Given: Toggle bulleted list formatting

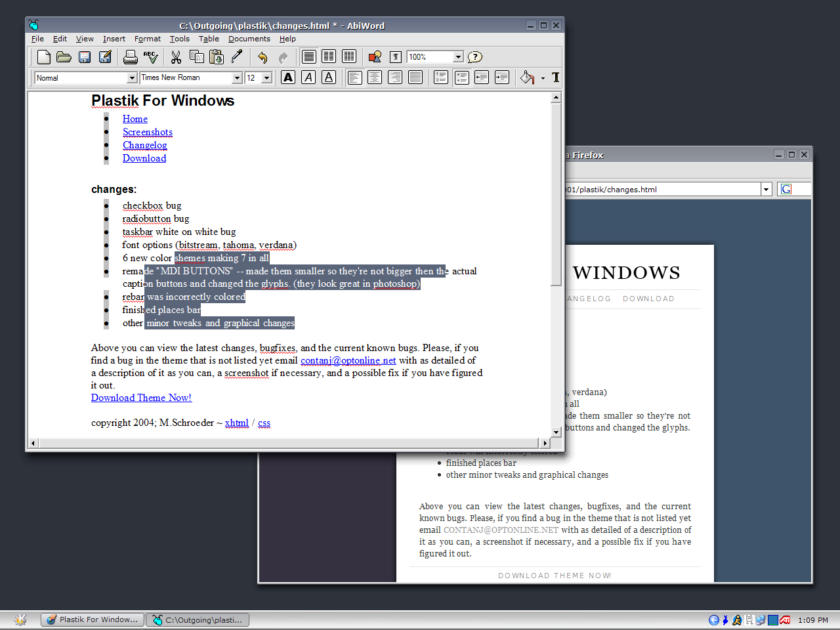Looking at the screenshot, I should click(461, 77).
